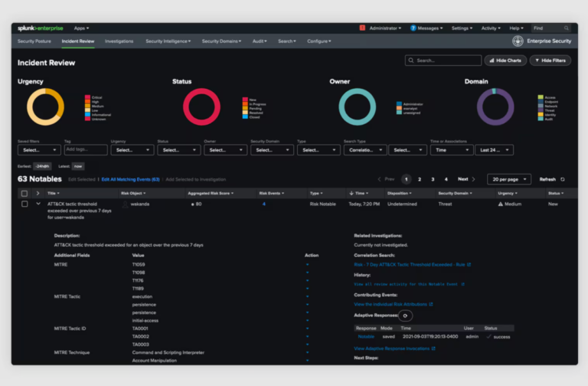Click external link icon after Risk Attributions
Screen dimensions: 588x386
pyautogui.click(x=431, y=304)
